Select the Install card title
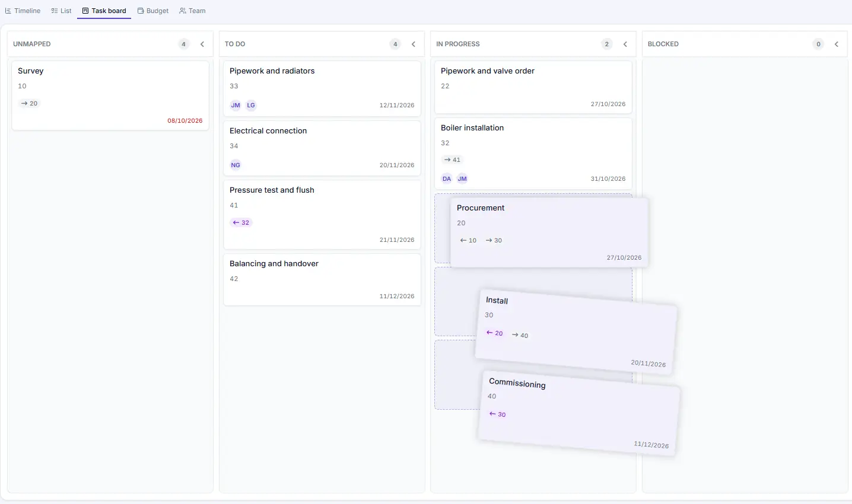Image resolution: width=852 pixels, height=504 pixels. (x=497, y=301)
